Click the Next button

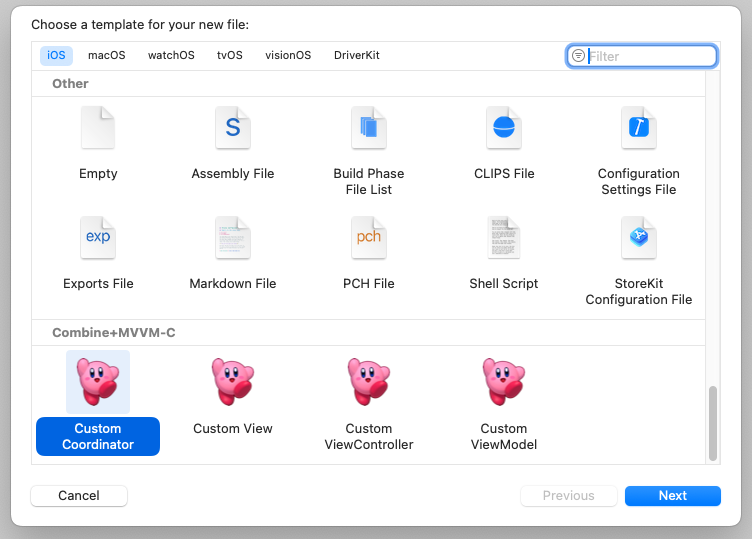[672, 495]
